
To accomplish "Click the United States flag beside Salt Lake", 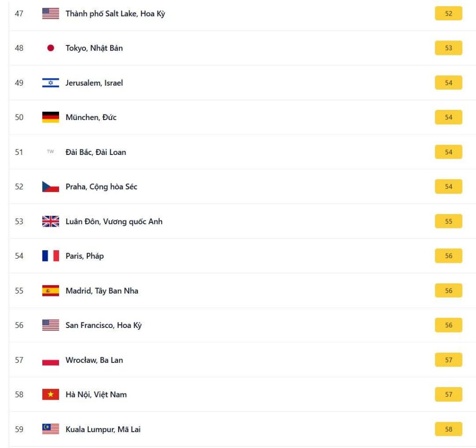I will [x=51, y=13].
